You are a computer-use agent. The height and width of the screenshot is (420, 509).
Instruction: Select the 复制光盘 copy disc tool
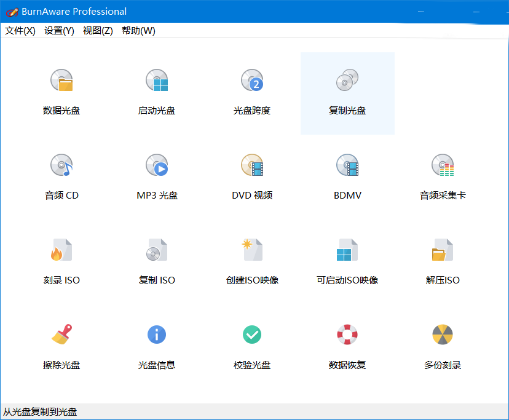(x=347, y=93)
